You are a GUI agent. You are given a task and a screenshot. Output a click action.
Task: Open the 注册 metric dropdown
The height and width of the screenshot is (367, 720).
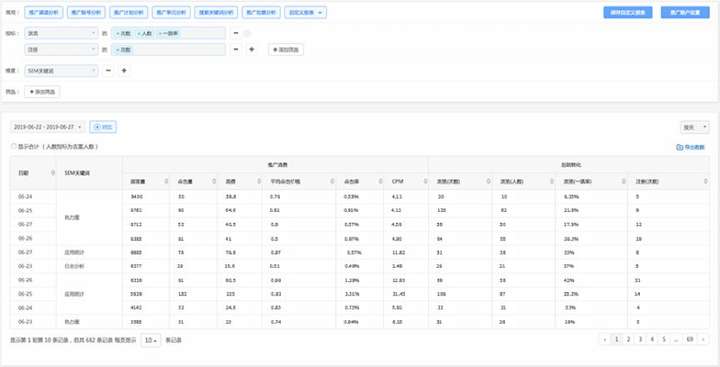(x=61, y=49)
